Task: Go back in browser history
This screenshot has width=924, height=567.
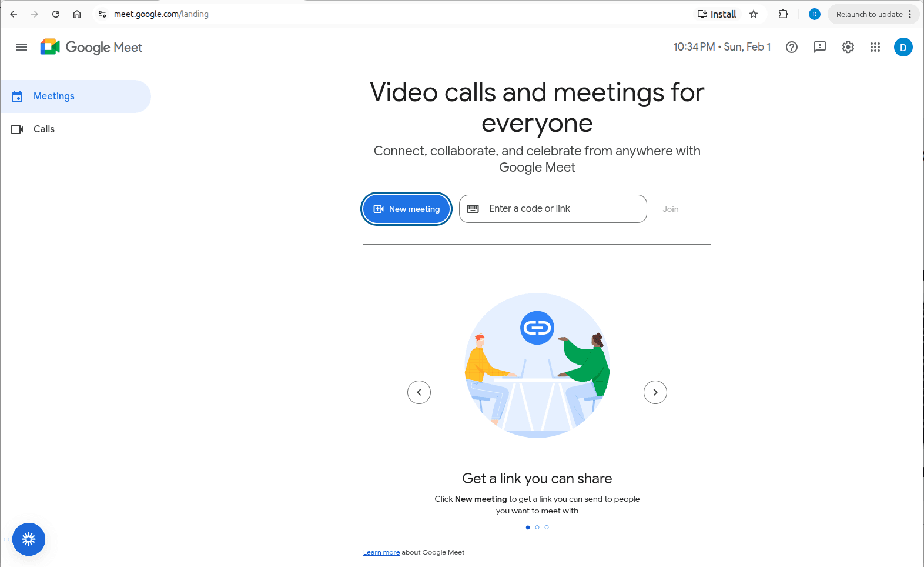Action: pyautogui.click(x=14, y=14)
